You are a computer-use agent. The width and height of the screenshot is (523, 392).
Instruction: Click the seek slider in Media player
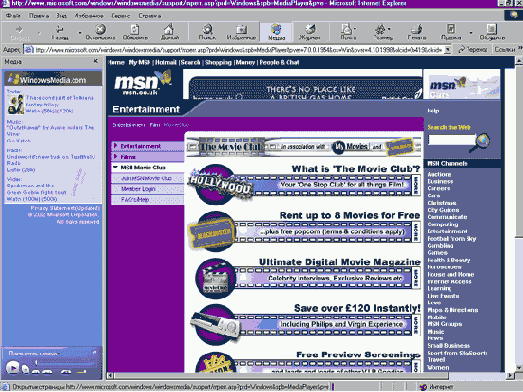coord(65,362)
